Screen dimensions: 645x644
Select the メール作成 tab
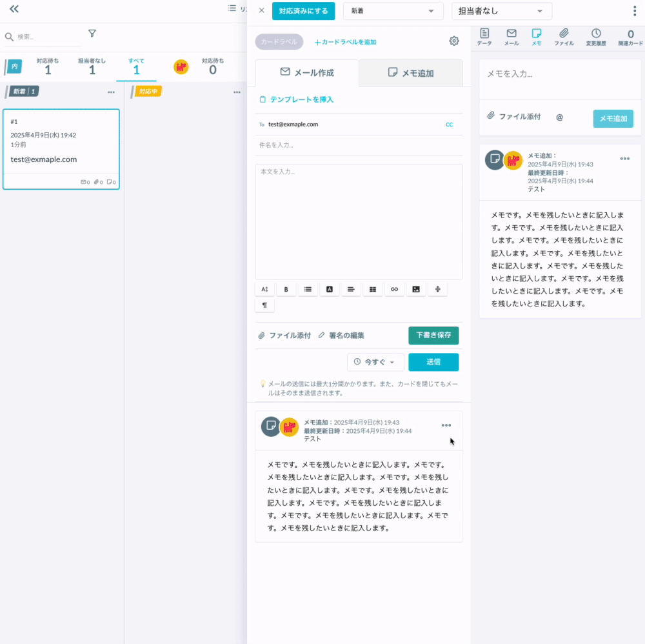pos(307,73)
